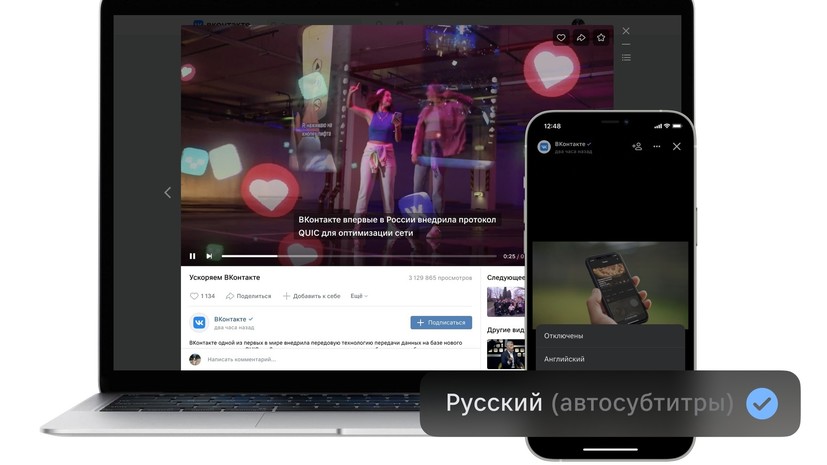Screen dimensions: 827x465
Task: Open next video thumbnail under Следующее
Action: [x=505, y=302]
